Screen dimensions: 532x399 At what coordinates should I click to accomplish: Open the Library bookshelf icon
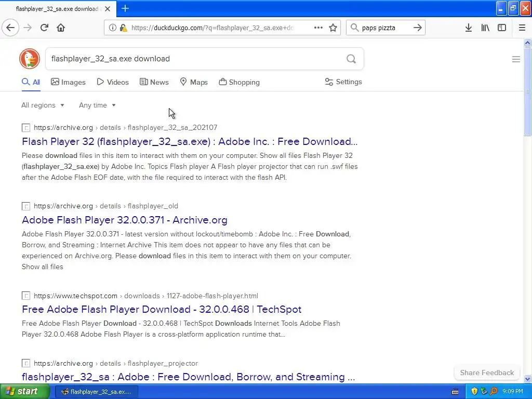pos(485,28)
